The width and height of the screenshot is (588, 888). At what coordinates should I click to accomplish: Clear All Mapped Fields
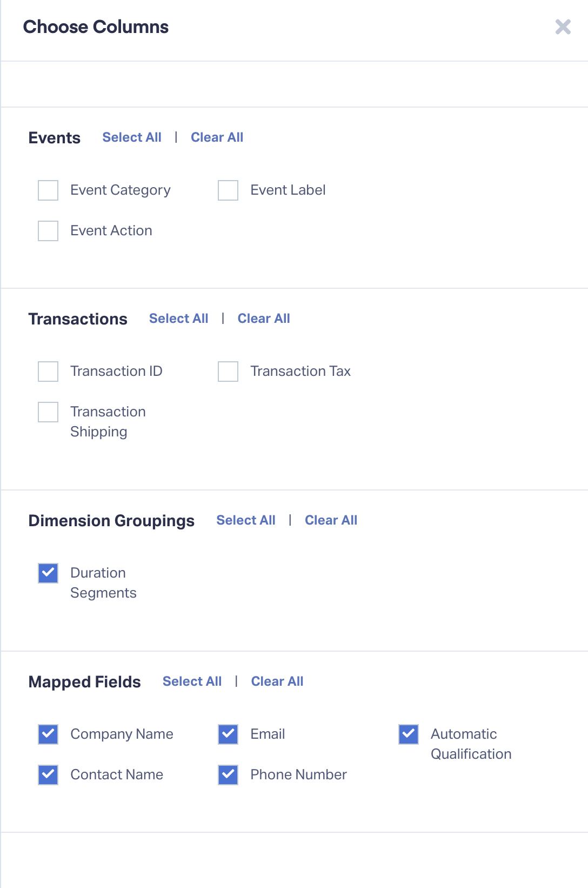[277, 681]
